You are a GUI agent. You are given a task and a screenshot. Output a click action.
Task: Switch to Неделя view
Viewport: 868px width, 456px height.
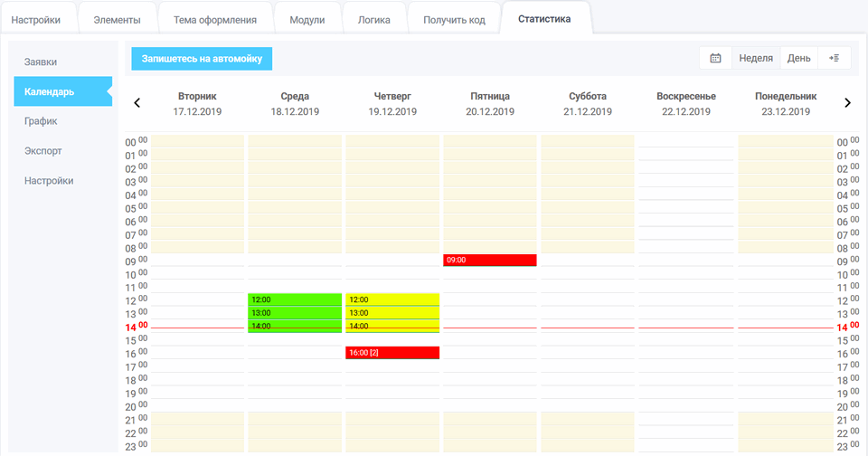coord(755,58)
